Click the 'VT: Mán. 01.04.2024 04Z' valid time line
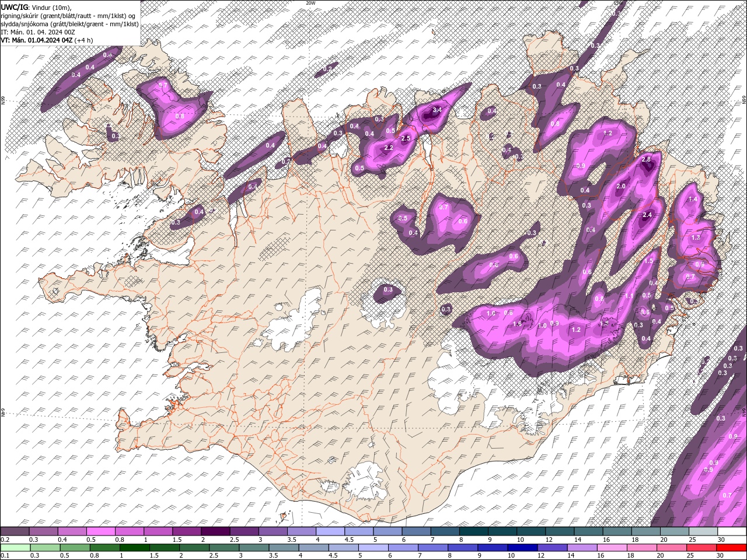Viewport: 747px width, 560px height. pos(47,40)
